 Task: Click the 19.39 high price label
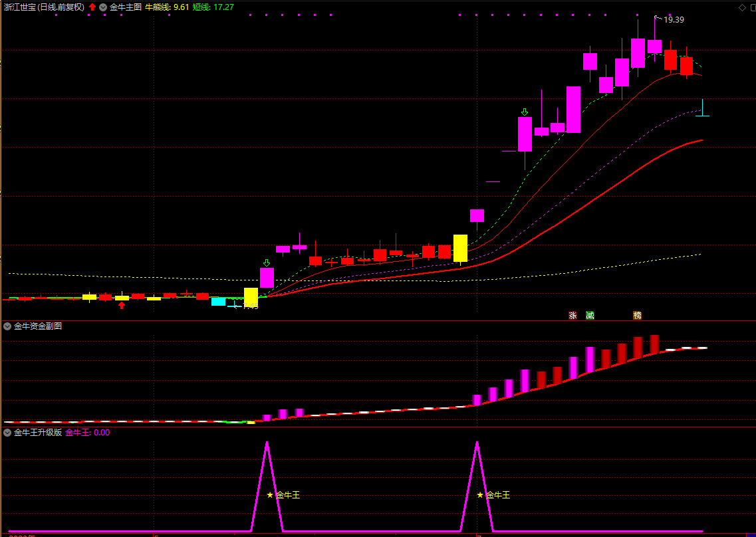[x=674, y=20]
